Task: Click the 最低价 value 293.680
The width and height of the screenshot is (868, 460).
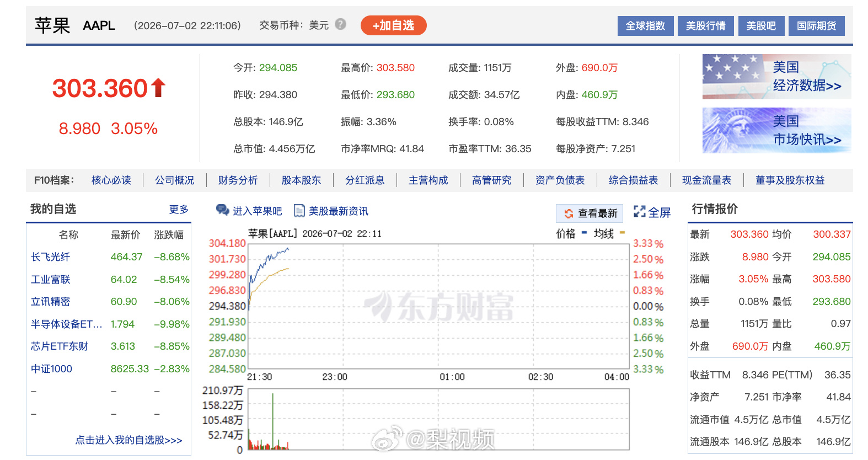Action: coord(395,95)
